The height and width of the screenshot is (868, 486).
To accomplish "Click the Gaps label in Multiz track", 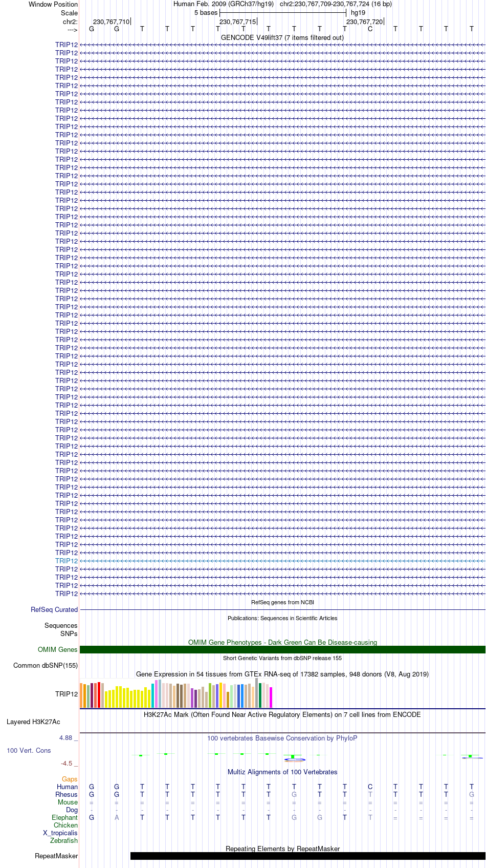I will [x=70, y=779].
